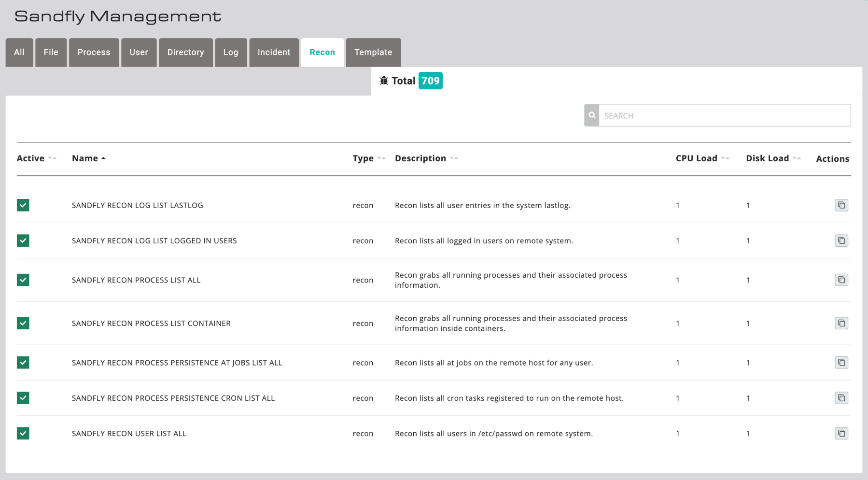Viewport: 868px width, 480px height.
Task: Select SANDFLY RECON PROCESS PERSISTENCE CRON LIST ALL
Action: (173, 398)
